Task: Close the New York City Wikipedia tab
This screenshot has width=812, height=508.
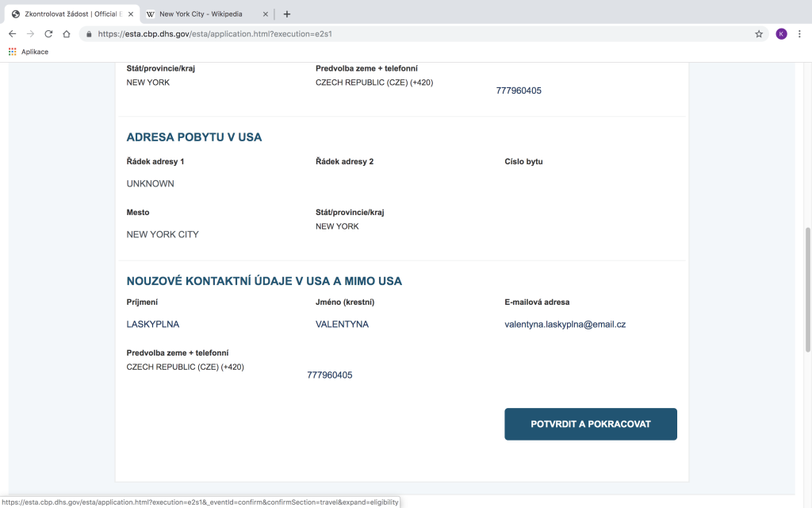Action: (265, 14)
